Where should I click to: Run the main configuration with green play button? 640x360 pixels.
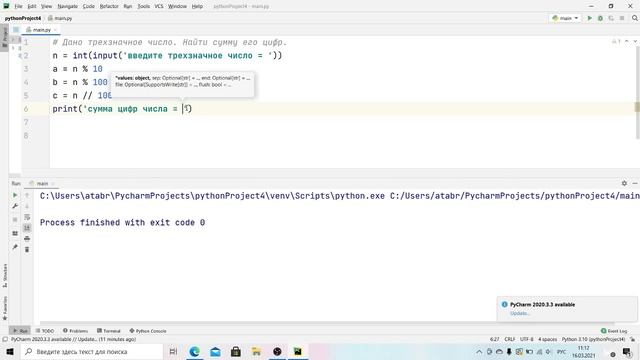click(589, 18)
